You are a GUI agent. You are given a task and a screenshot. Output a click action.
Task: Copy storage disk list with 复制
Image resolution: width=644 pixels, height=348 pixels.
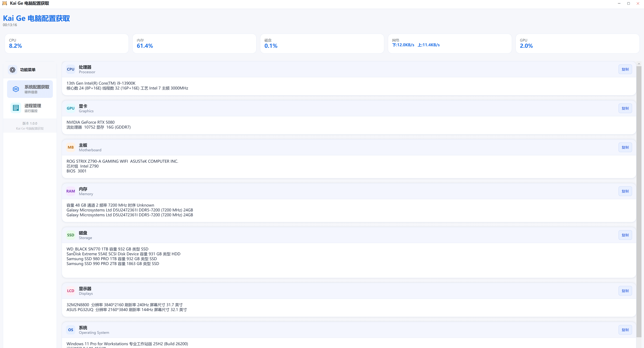625,235
